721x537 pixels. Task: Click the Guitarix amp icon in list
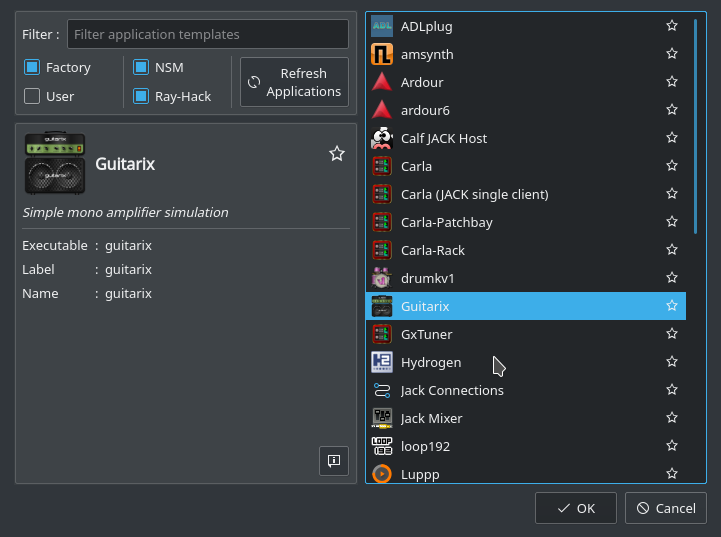(382, 306)
